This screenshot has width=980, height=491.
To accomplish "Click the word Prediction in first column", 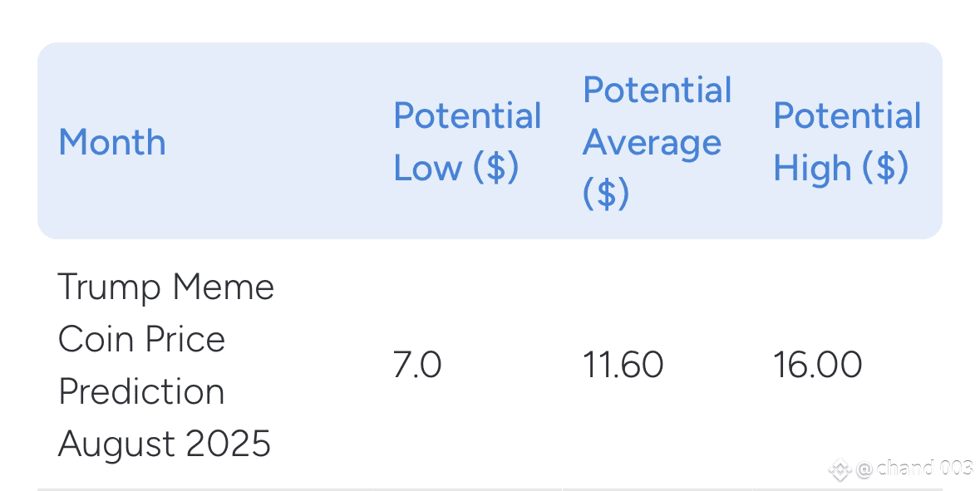I will 141,391.
